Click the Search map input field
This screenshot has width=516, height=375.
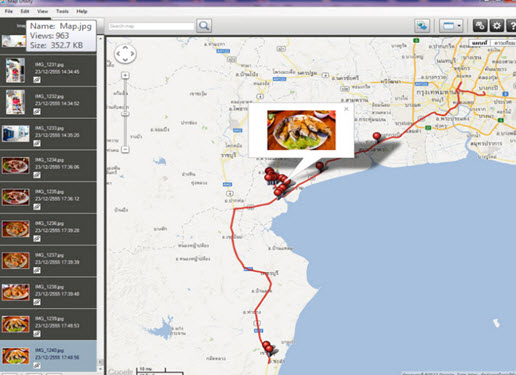[x=151, y=26]
